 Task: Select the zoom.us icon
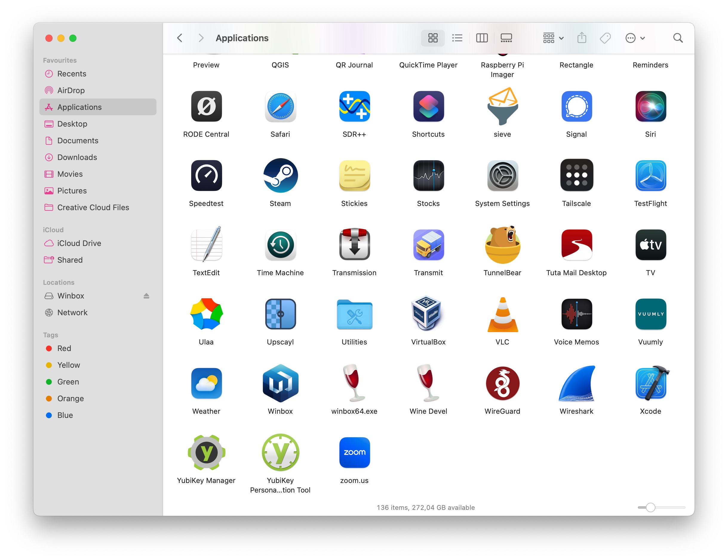tap(354, 453)
